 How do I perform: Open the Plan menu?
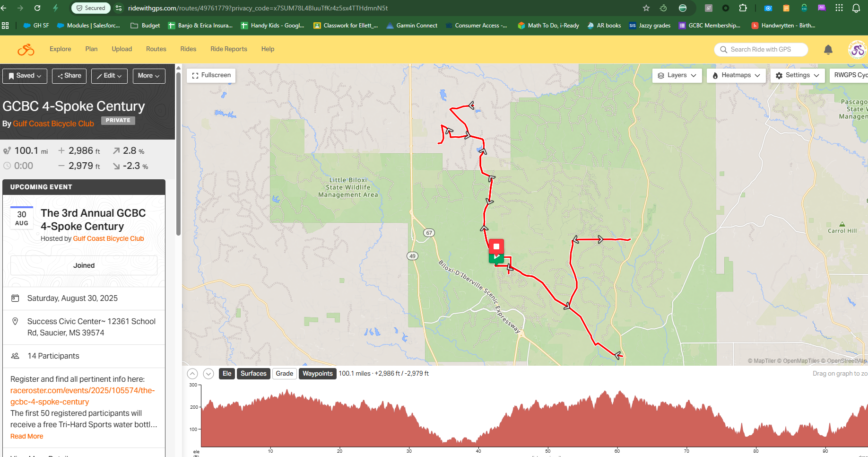[91, 49]
